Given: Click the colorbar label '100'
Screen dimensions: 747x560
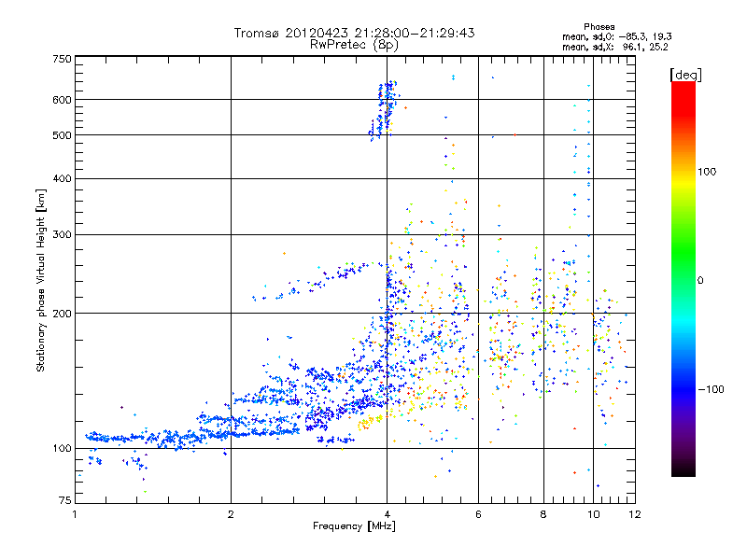Looking at the screenshot, I should (x=707, y=172).
